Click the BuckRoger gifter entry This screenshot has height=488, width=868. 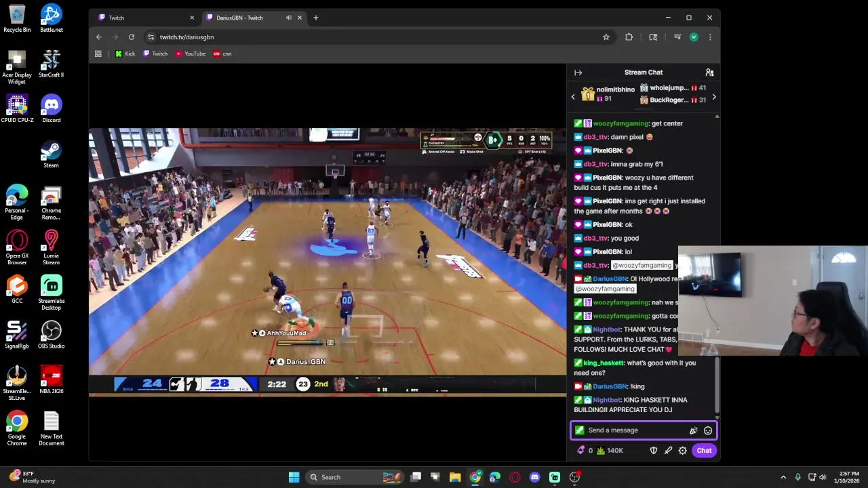tap(673, 100)
